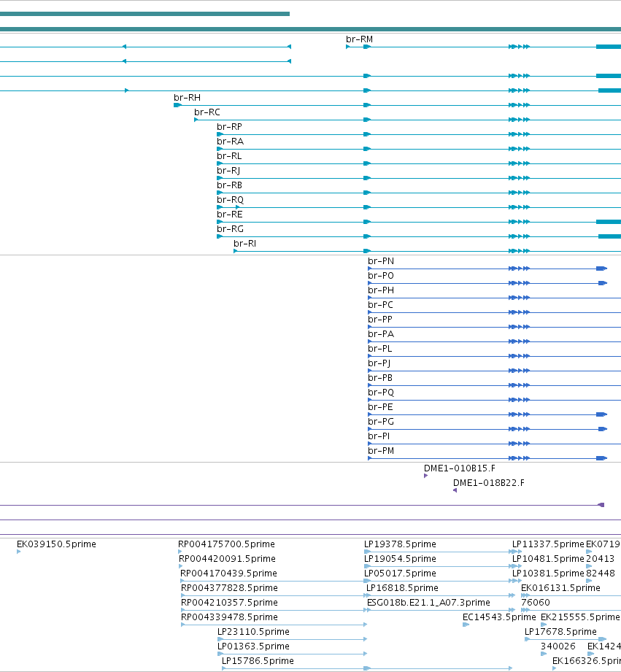
Task: Click the br-PQ protein label
Action: pos(381,392)
